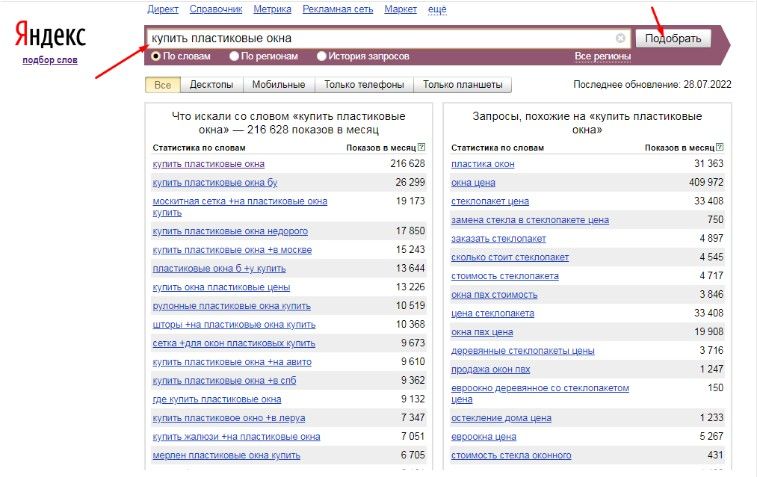This screenshot has width=757, height=477.
Task: Open 'купить пластиковые окна бу' link
Action: point(215,182)
